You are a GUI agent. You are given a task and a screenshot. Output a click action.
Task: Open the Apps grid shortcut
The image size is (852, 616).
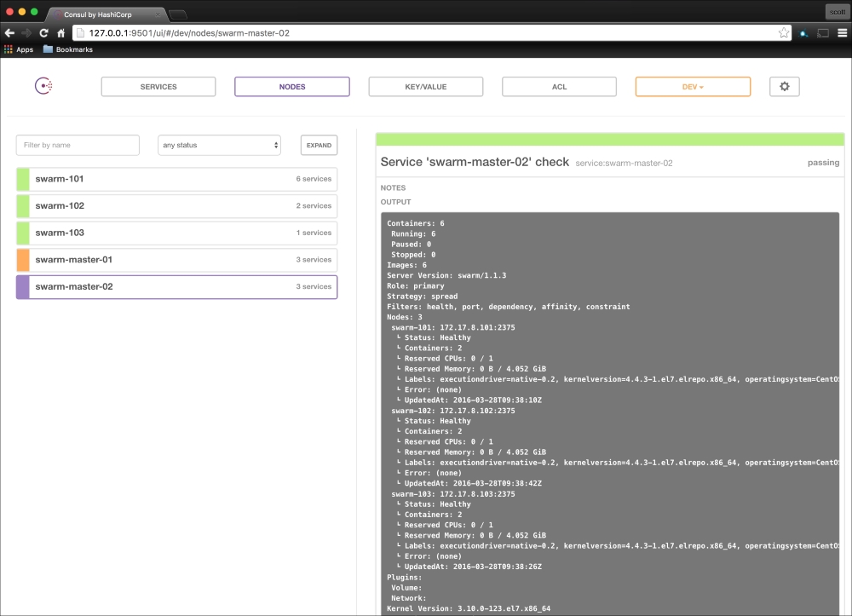pyautogui.click(x=19, y=49)
